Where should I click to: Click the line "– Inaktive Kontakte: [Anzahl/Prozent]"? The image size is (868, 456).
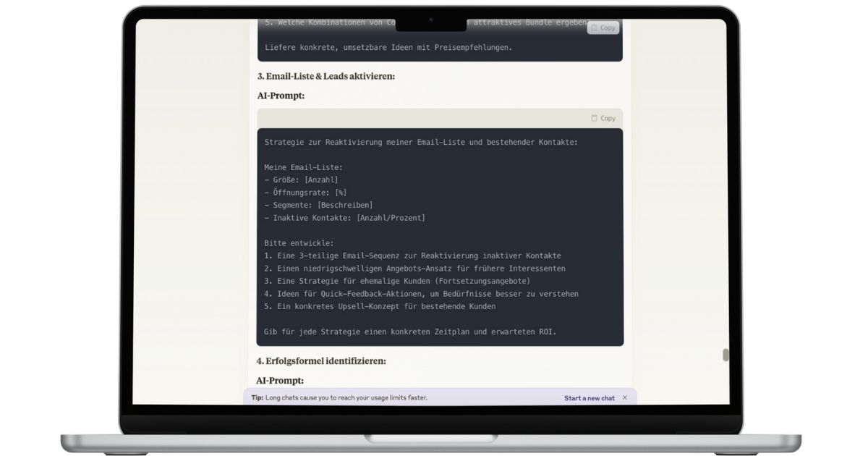tap(344, 218)
